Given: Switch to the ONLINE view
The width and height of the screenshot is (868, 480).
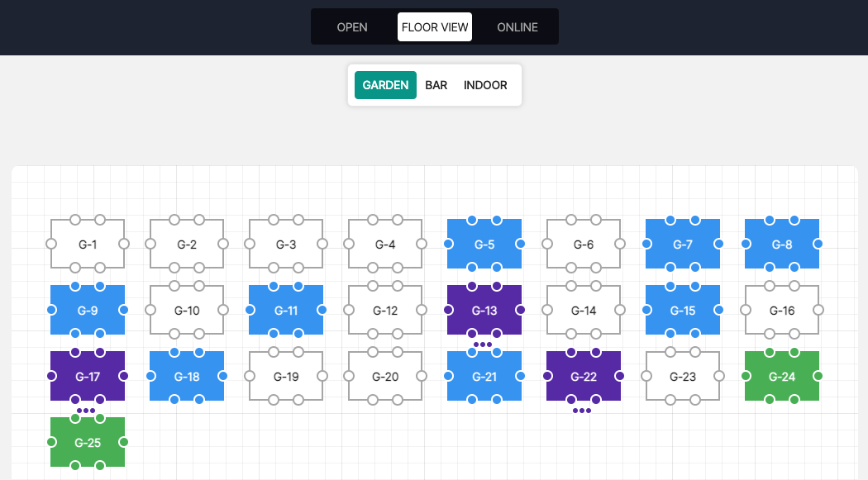Looking at the screenshot, I should (517, 27).
